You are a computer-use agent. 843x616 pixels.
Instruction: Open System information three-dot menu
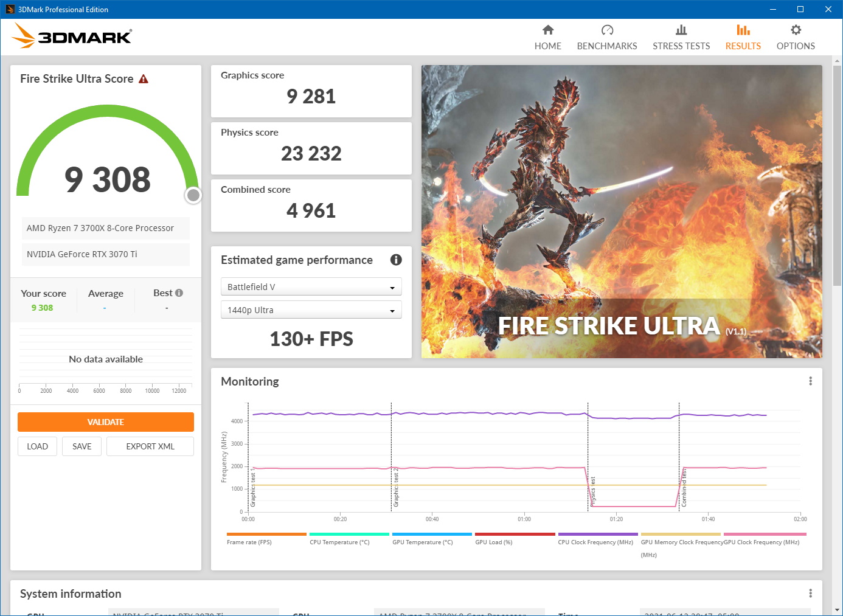click(x=810, y=594)
